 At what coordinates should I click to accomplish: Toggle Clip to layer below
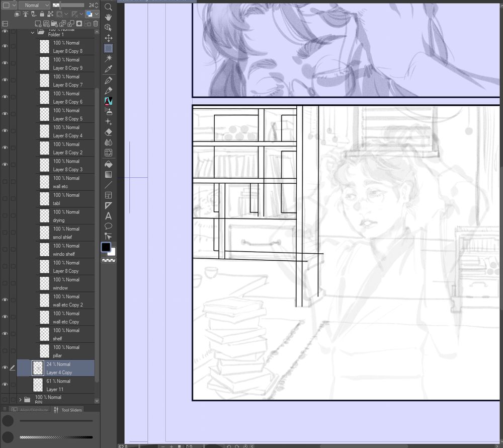point(17,14)
